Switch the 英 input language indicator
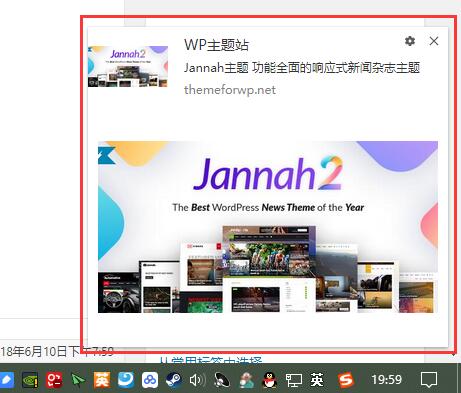This screenshot has height=393, width=461. click(x=317, y=380)
